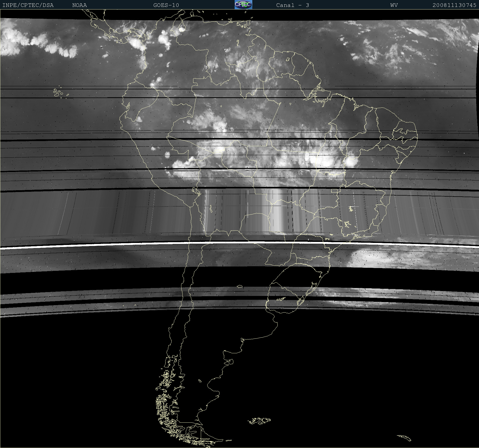Click the NOAA label in header

[x=79, y=5]
